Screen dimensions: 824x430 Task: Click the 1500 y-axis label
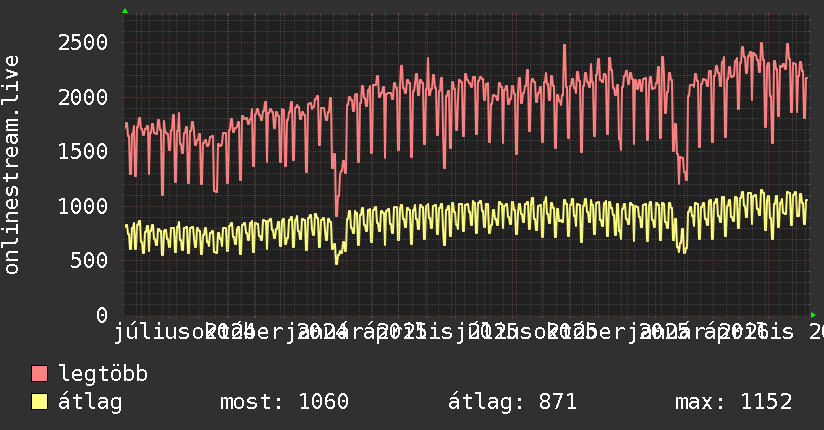tap(83, 151)
